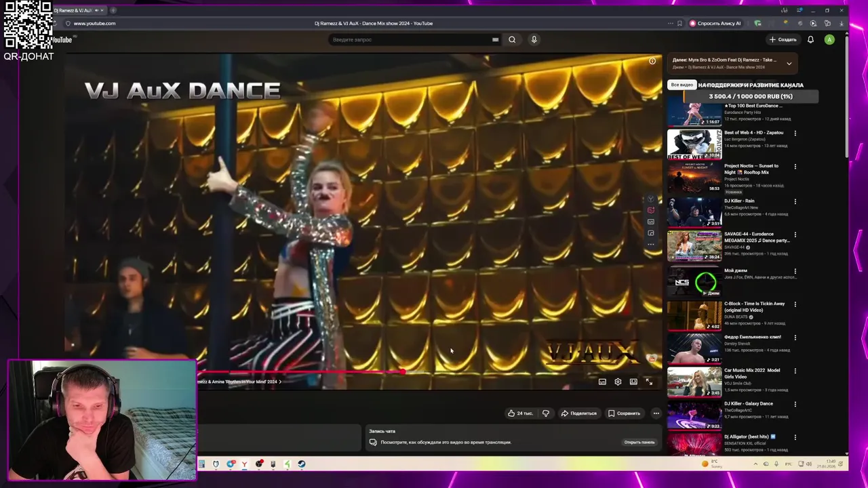868x488 pixels.
Task: Open DJ Killer - Rain video title
Action: pyautogui.click(x=739, y=201)
